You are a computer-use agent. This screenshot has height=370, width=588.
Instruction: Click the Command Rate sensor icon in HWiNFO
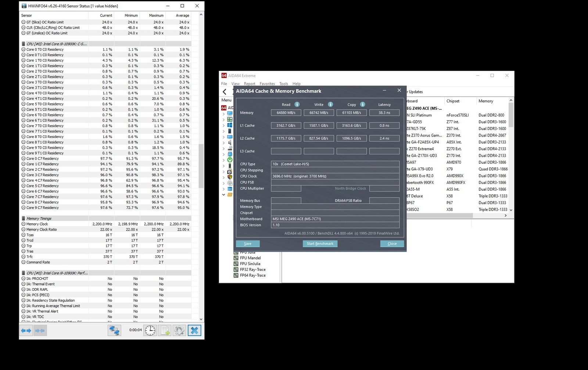tap(24, 262)
